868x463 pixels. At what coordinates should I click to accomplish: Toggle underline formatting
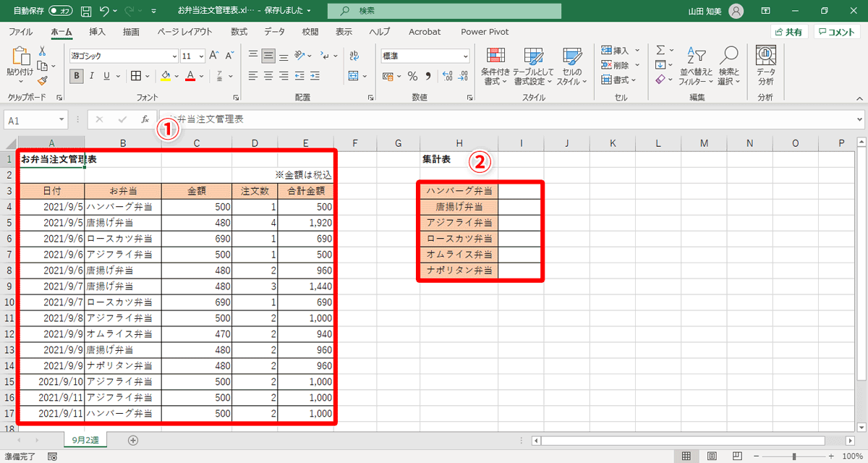(x=105, y=75)
